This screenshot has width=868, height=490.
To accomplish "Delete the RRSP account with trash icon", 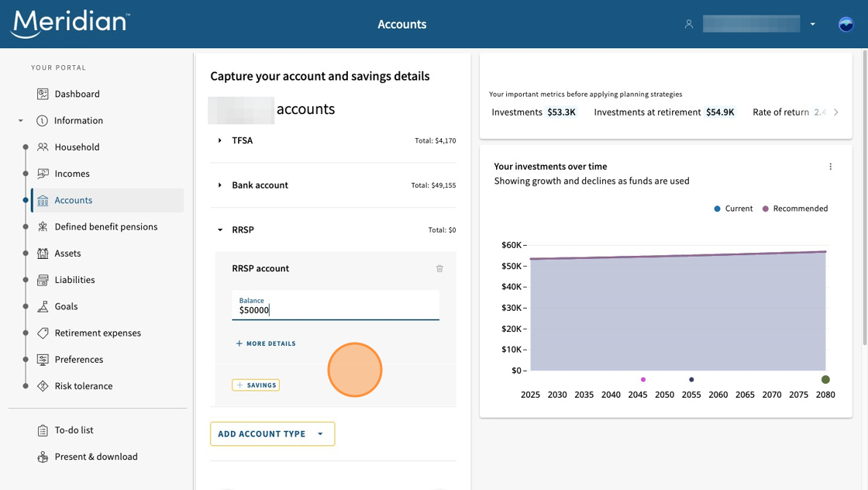I will 439,268.
